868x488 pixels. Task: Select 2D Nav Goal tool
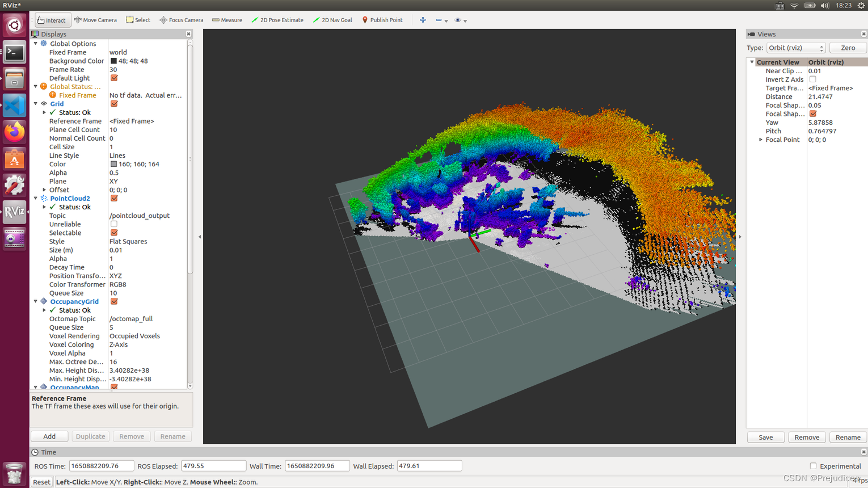(x=332, y=20)
